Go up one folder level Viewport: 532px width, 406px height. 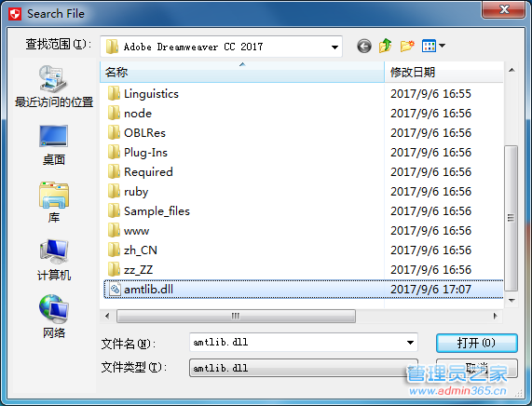click(x=386, y=46)
